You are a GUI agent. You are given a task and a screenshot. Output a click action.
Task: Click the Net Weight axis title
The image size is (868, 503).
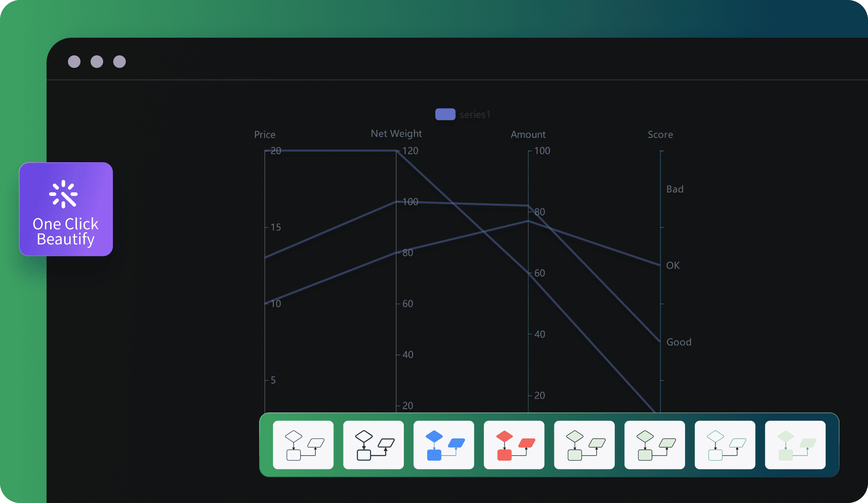point(396,134)
